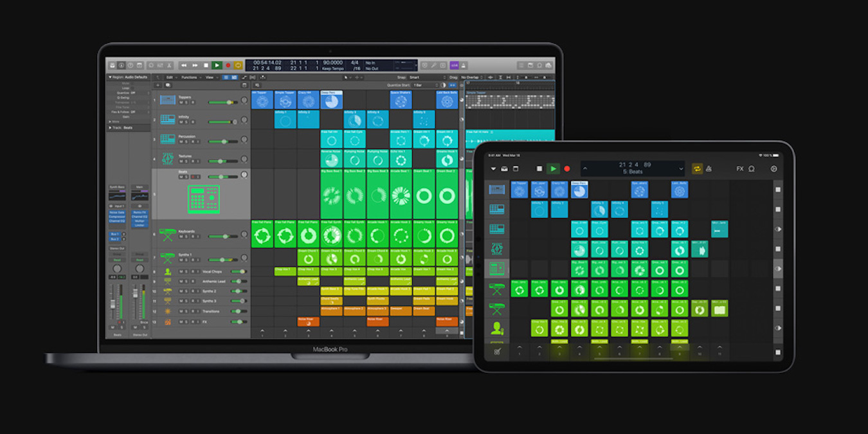
Task: Tap the yellow cycle icon on iPad
Action: (x=697, y=169)
